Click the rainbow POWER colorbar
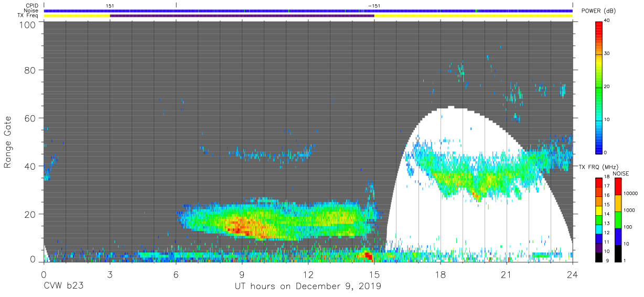Image resolution: width=644 pixels, height=297 pixels. [599, 87]
